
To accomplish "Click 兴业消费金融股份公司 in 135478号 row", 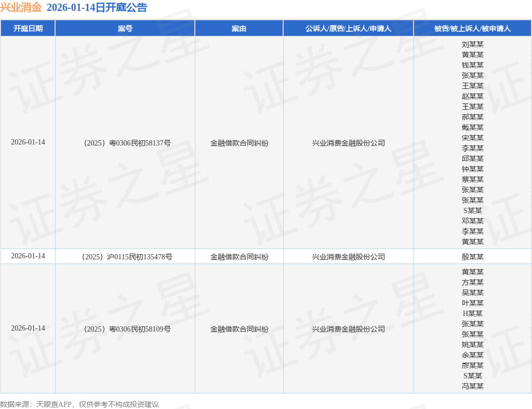I will pos(349,257).
